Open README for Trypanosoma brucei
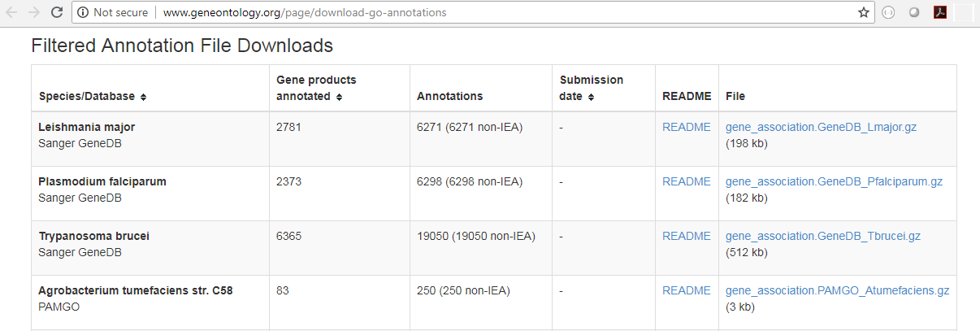The width and height of the screenshot is (980, 331). pyautogui.click(x=686, y=236)
